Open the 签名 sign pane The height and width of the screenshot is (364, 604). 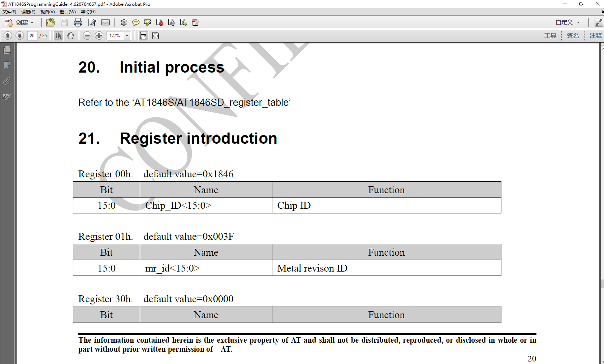tap(573, 35)
